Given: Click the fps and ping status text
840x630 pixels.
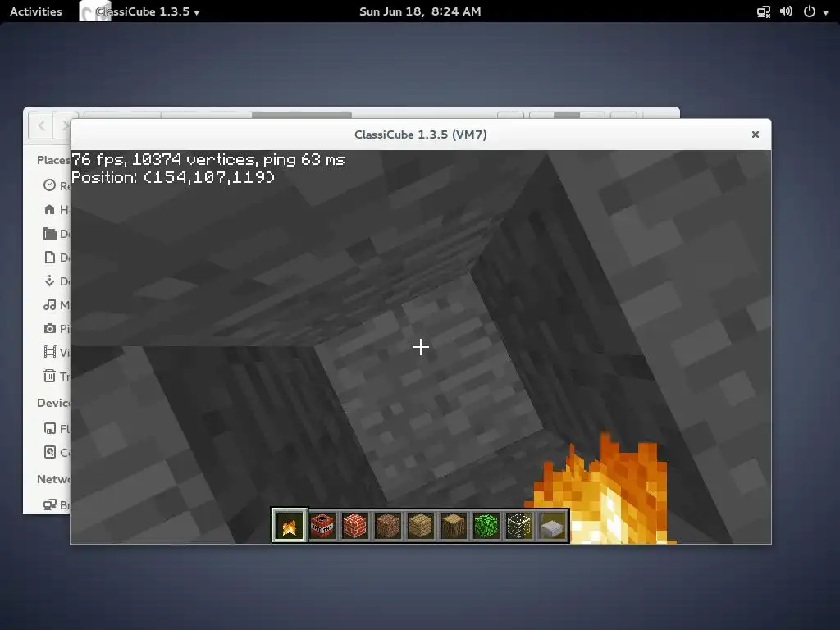Looking at the screenshot, I should tap(208, 159).
